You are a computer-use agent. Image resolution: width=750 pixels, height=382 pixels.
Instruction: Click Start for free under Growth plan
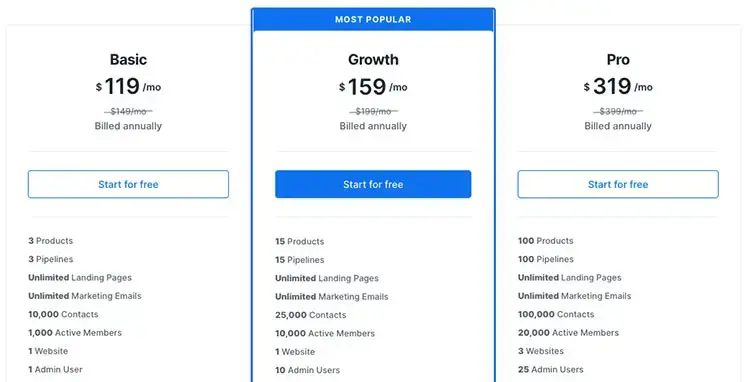click(x=373, y=184)
